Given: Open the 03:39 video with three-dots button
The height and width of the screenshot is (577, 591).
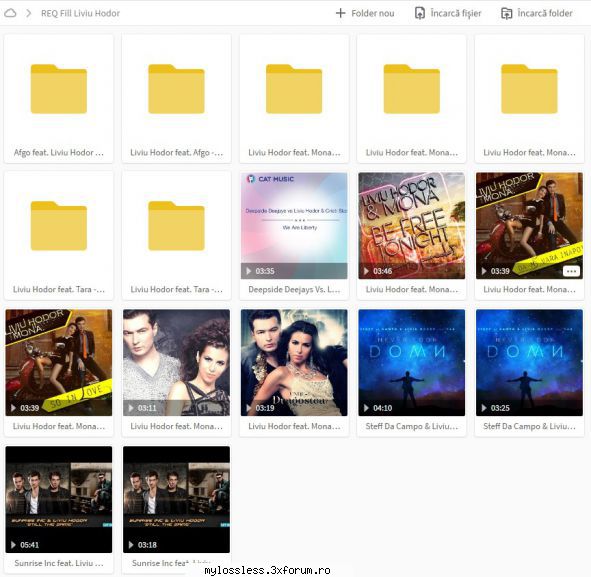Looking at the screenshot, I should click(529, 226).
